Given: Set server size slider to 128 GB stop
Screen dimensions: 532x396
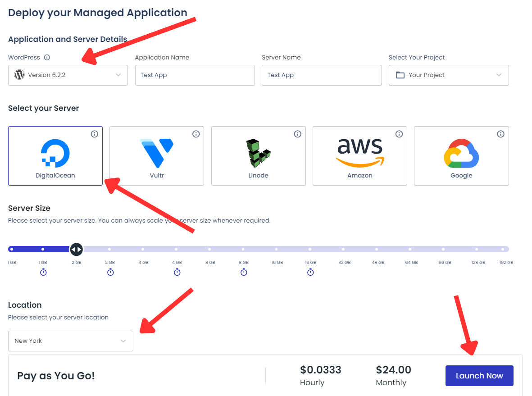Looking at the screenshot, I should pos(477,250).
